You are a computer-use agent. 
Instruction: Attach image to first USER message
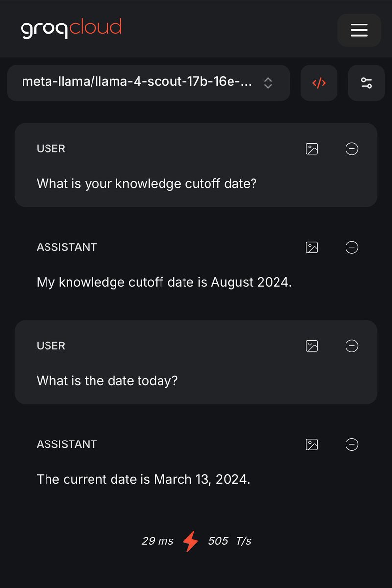pyautogui.click(x=312, y=149)
